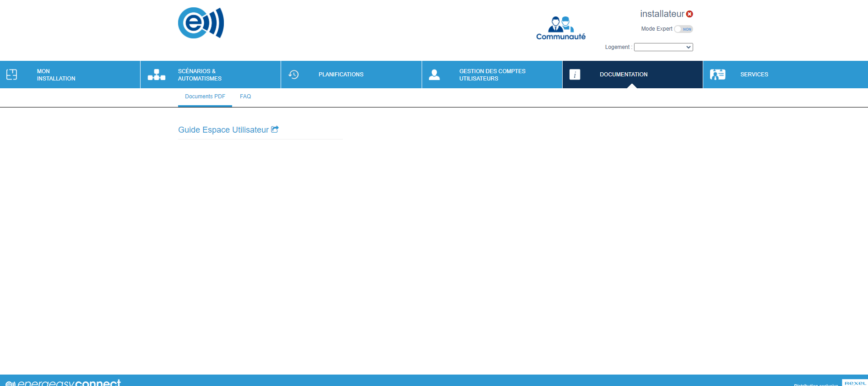This screenshot has width=868, height=386.
Task: Click the installateur username text
Action: tap(662, 14)
